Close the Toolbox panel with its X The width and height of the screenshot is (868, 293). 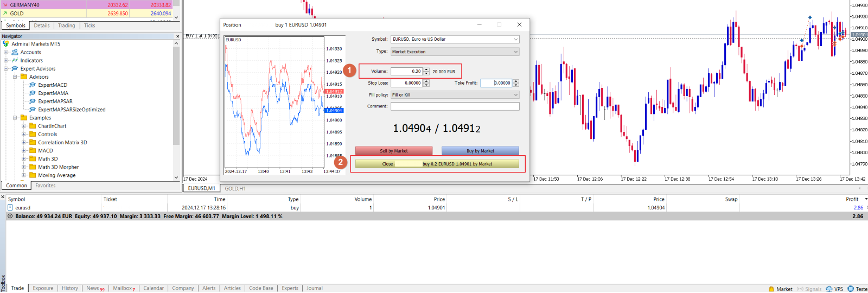click(x=3, y=196)
